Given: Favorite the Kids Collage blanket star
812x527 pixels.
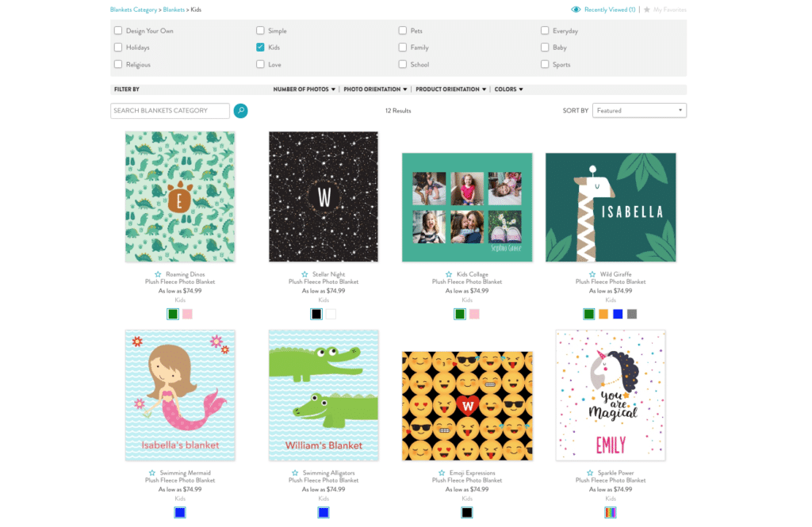Looking at the screenshot, I should (449, 275).
